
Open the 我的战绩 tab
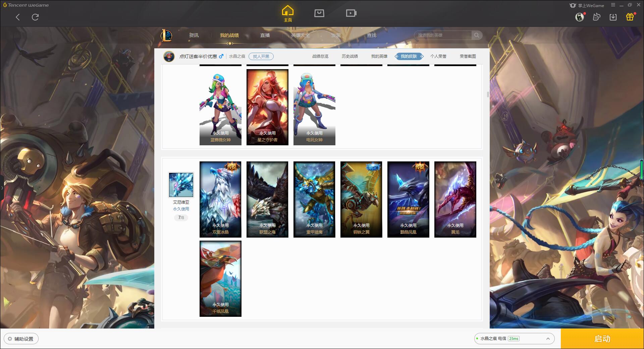[229, 35]
